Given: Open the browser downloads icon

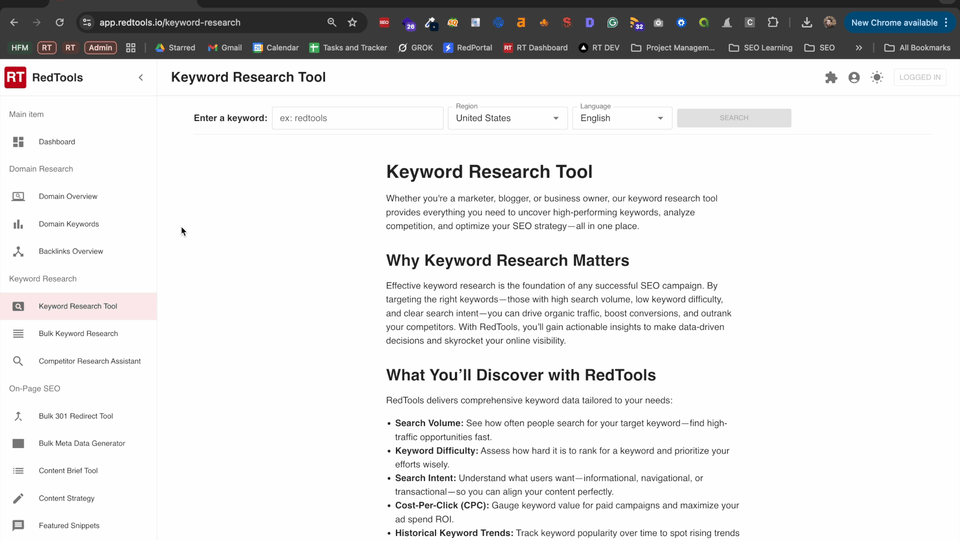Looking at the screenshot, I should tap(807, 23).
